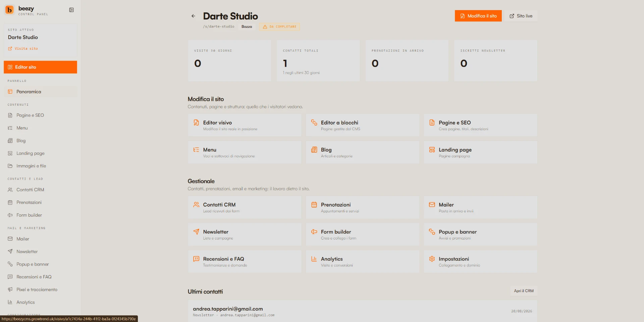Click Popup e banner sidebar icon
Viewport: 644px width, 322px height.
[10, 264]
